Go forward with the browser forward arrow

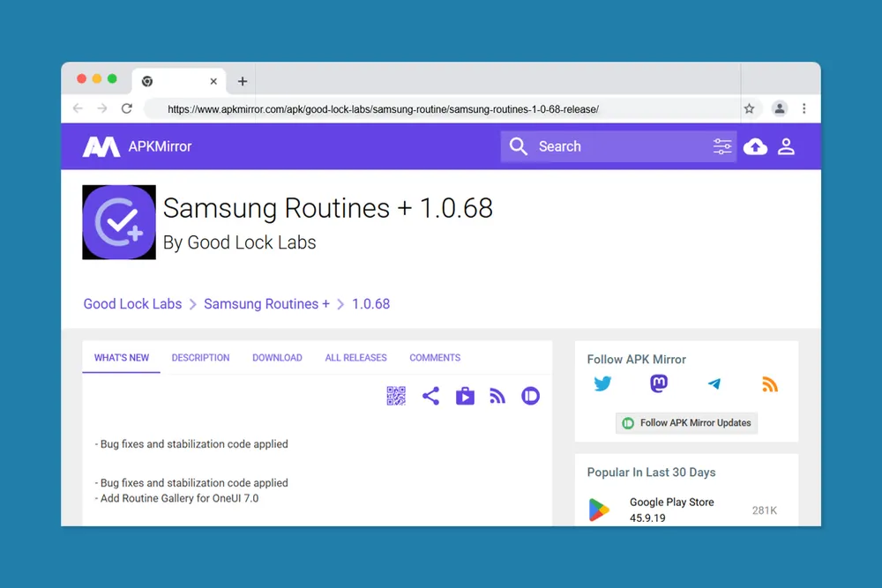point(101,108)
